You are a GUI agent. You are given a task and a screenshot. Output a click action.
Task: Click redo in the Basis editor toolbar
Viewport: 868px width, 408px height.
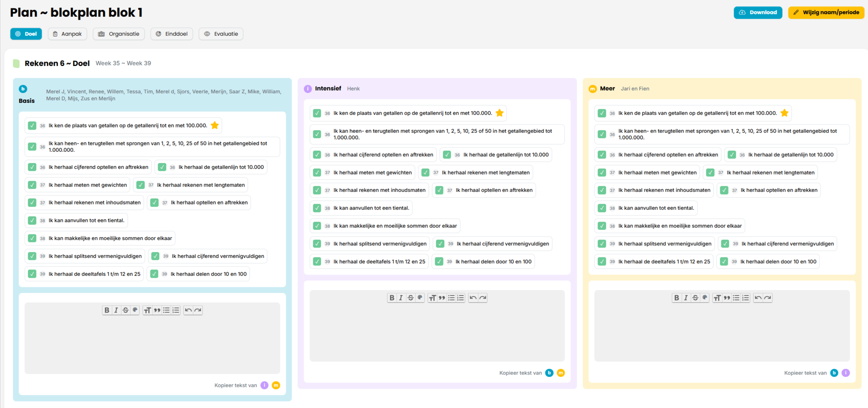click(198, 310)
